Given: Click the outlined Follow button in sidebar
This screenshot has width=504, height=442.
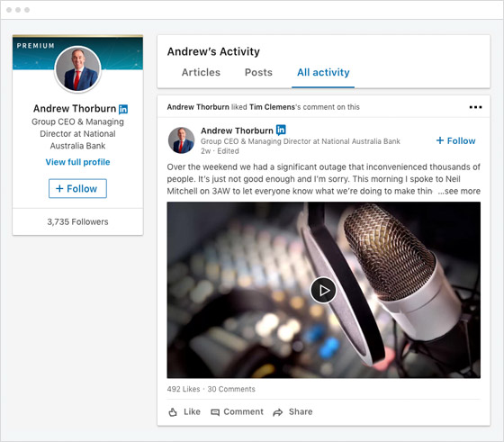Looking at the screenshot, I should point(77,188).
